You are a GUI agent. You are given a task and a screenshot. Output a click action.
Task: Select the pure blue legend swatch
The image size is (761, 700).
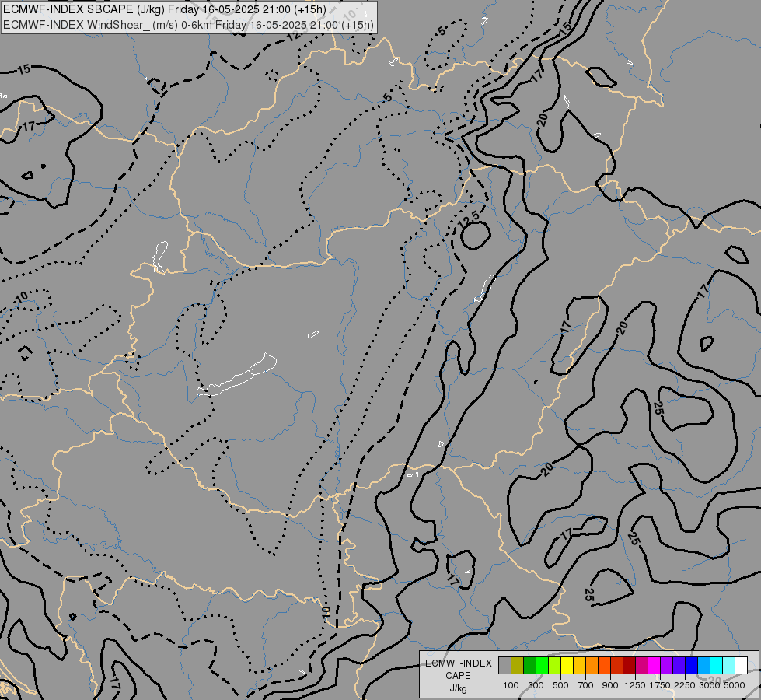tap(692, 665)
